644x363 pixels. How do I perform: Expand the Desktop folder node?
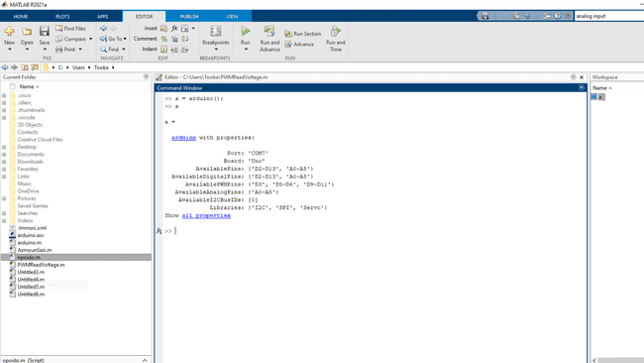coord(4,147)
